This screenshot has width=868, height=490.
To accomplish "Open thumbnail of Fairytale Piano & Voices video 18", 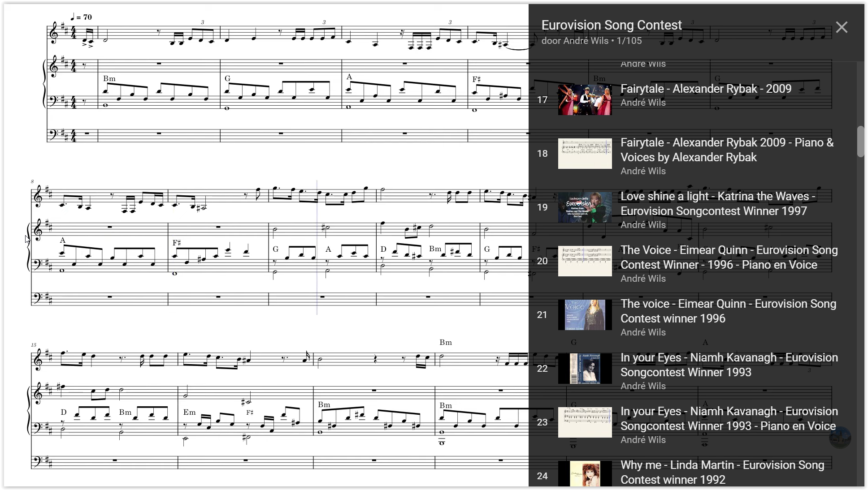I will [x=585, y=154].
